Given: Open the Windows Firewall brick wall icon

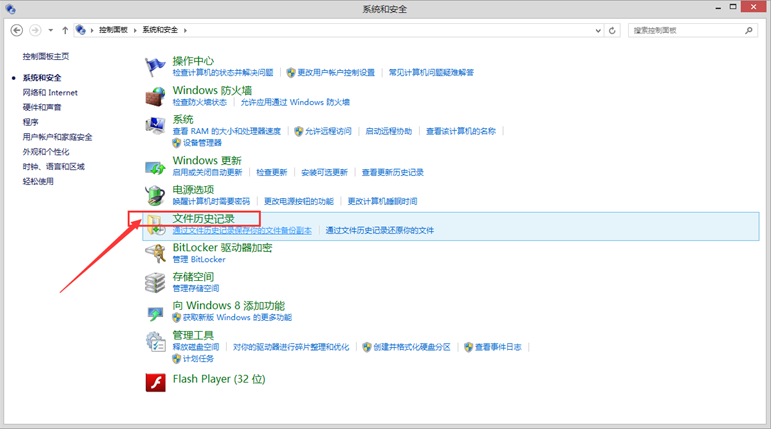Looking at the screenshot, I should [155, 96].
